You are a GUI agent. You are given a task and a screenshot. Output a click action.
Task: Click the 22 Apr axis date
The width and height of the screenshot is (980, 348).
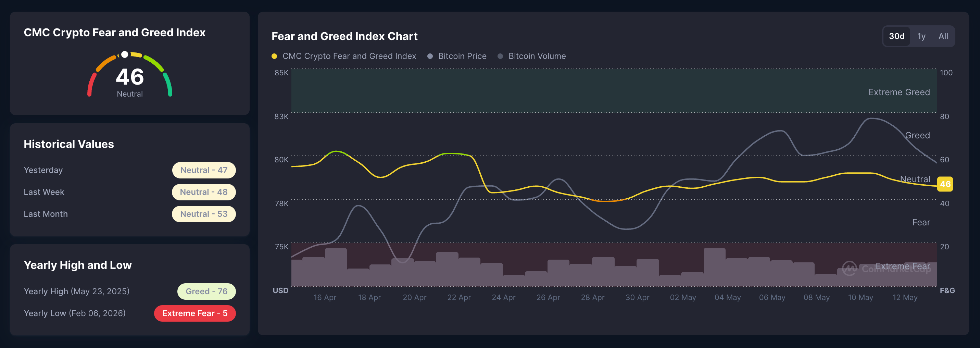click(459, 297)
